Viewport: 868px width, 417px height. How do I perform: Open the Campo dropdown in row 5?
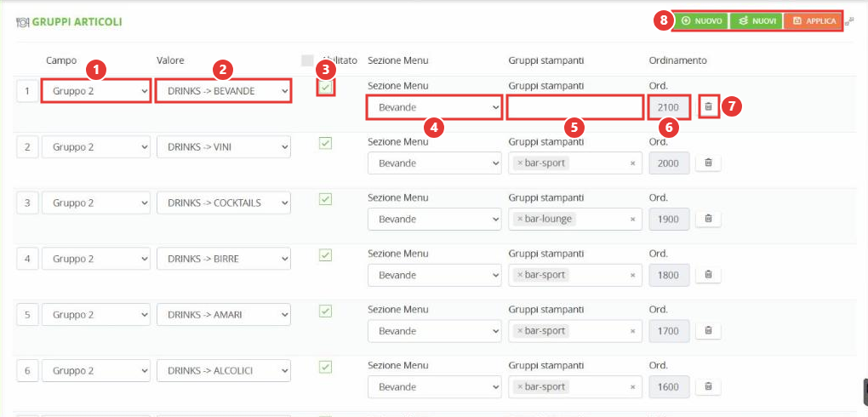coord(96,315)
